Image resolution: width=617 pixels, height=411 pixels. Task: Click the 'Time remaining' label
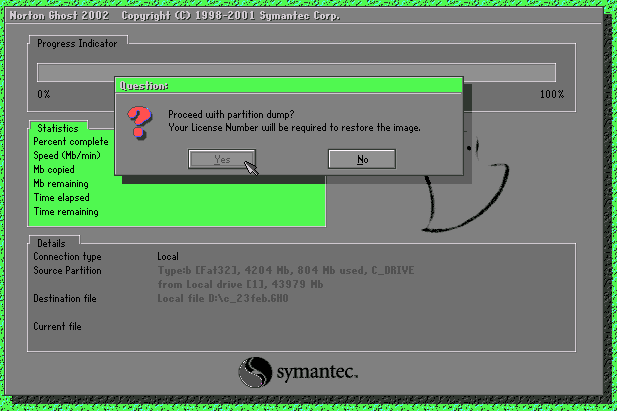pyautogui.click(x=66, y=212)
